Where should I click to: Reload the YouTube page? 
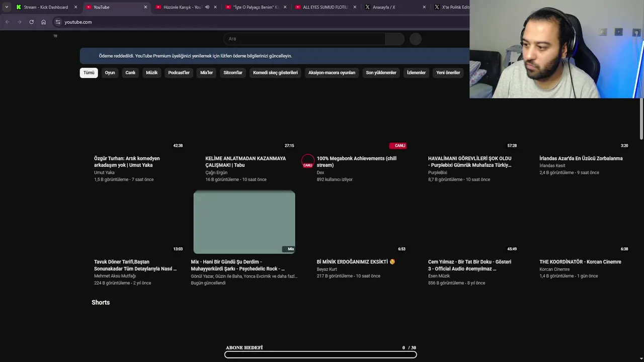pos(31,22)
